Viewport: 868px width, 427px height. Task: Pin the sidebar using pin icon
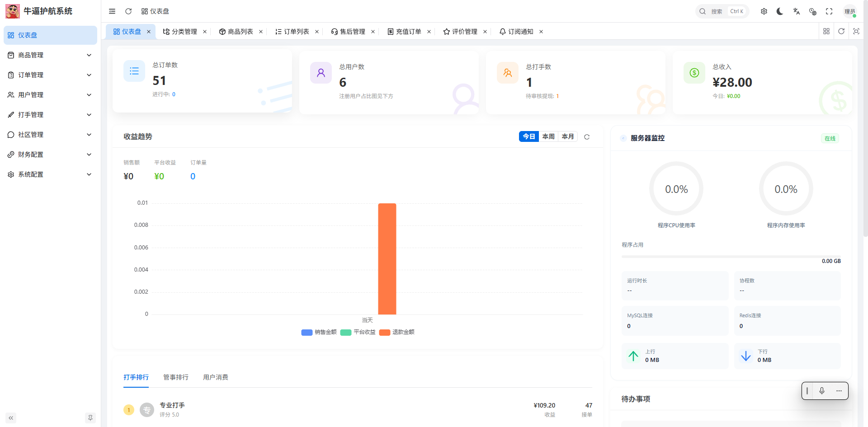[x=90, y=418]
